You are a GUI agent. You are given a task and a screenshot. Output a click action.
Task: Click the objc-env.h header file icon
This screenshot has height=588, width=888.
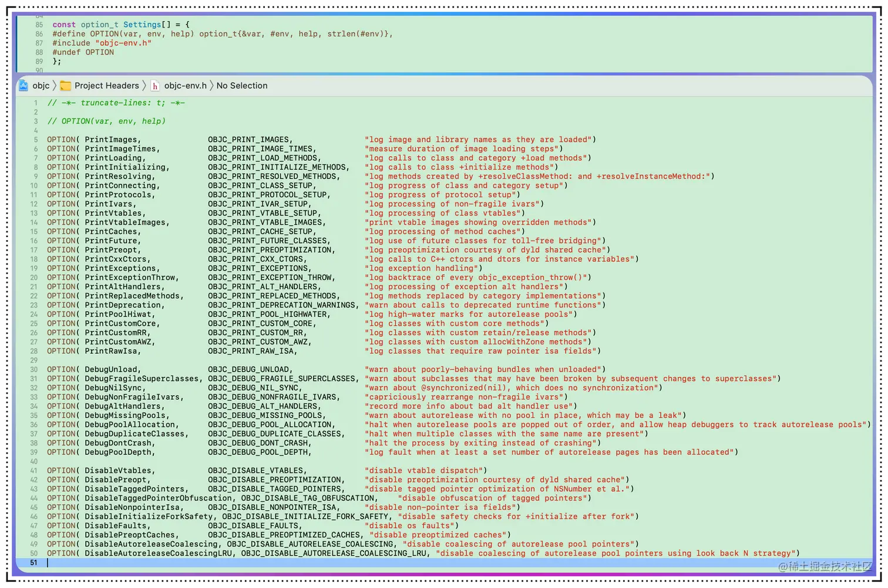[x=155, y=86]
